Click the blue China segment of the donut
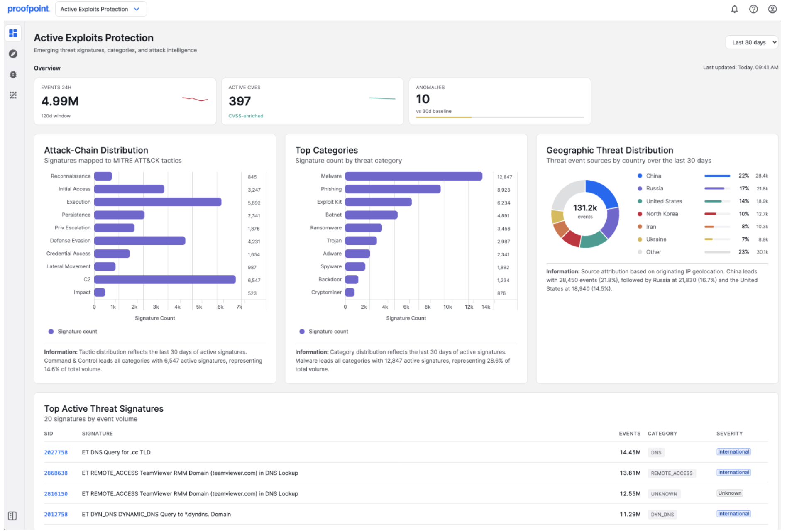The image size is (787, 532). tap(603, 192)
